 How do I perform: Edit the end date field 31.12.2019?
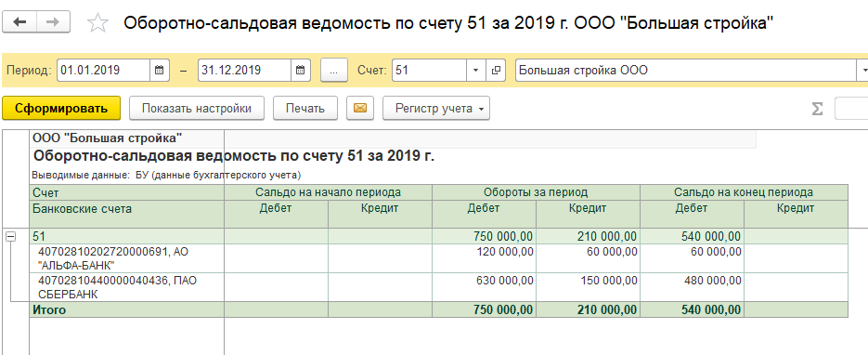245,71
